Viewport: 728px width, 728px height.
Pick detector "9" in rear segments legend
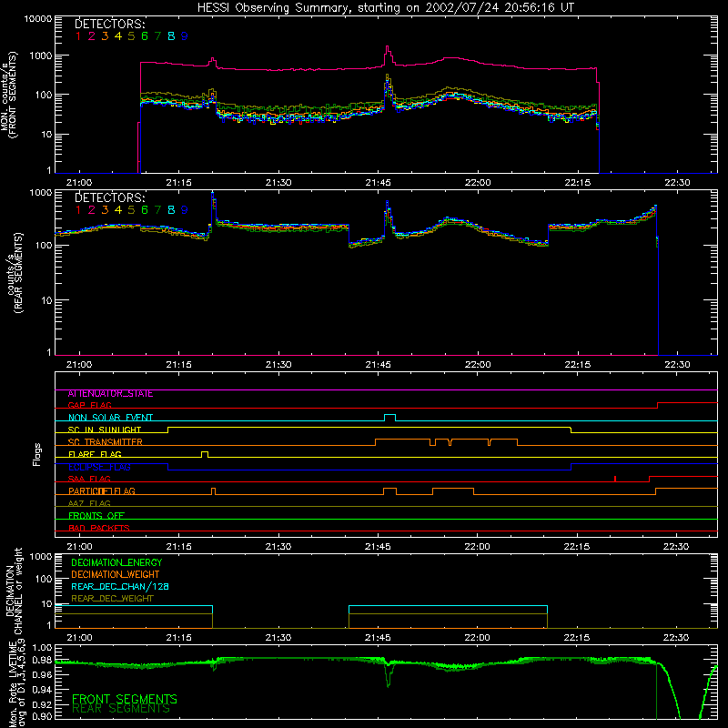(185, 210)
